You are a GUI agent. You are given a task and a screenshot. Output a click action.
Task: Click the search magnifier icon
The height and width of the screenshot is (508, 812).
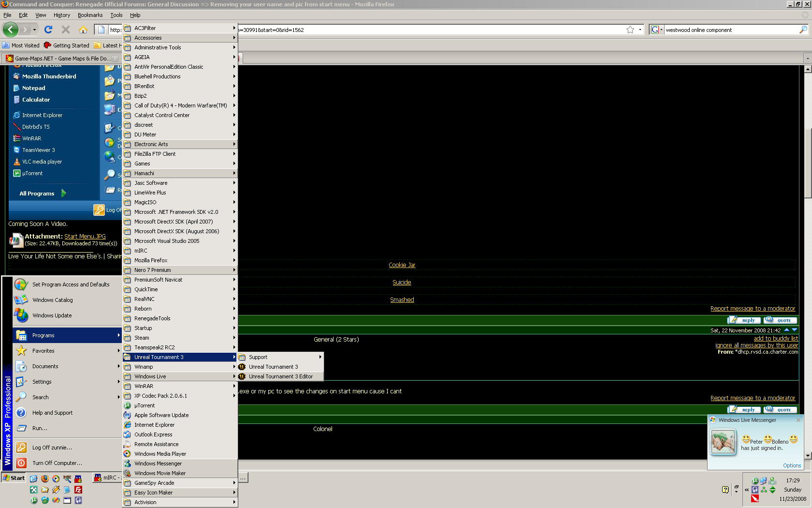pyautogui.click(x=803, y=30)
